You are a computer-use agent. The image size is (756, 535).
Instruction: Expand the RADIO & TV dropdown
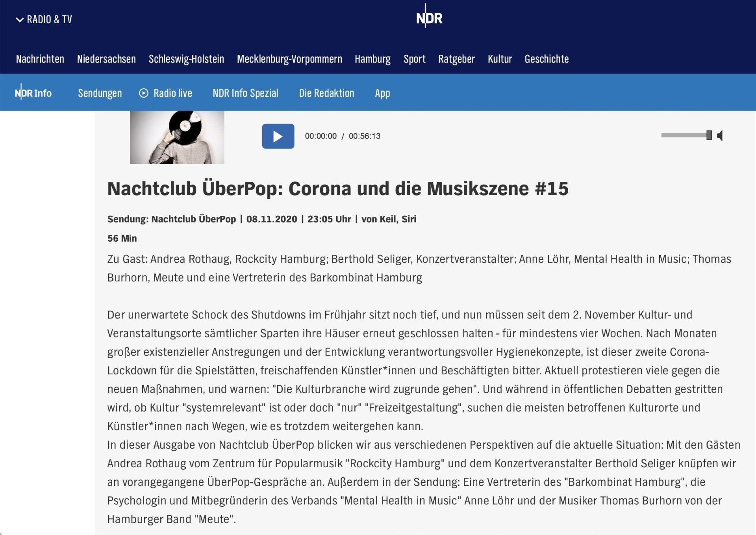pyautogui.click(x=44, y=19)
